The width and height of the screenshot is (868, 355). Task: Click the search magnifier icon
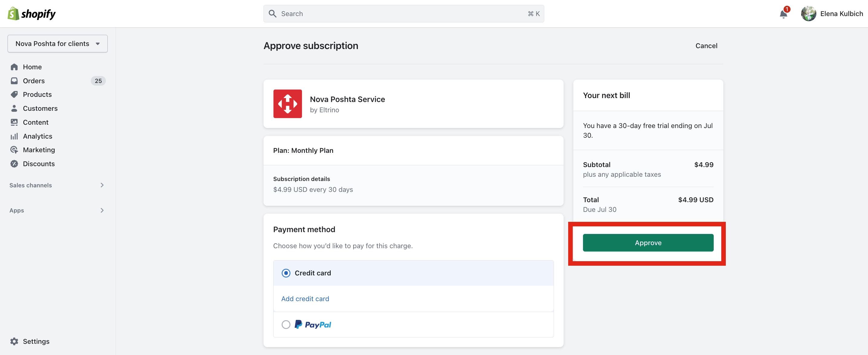point(272,14)
